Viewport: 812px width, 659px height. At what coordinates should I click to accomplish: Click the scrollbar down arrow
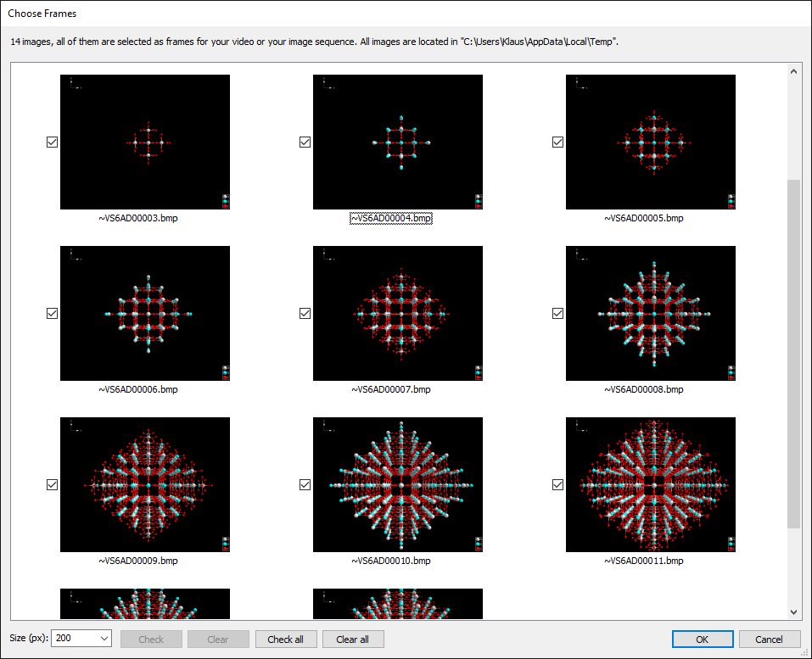793,611
